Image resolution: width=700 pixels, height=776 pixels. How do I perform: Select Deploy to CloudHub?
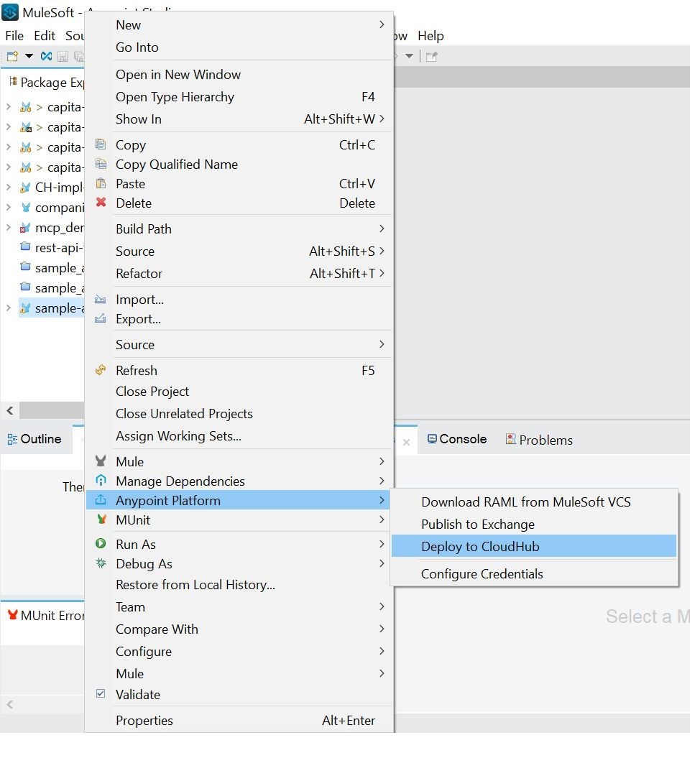tap(534, 546)
